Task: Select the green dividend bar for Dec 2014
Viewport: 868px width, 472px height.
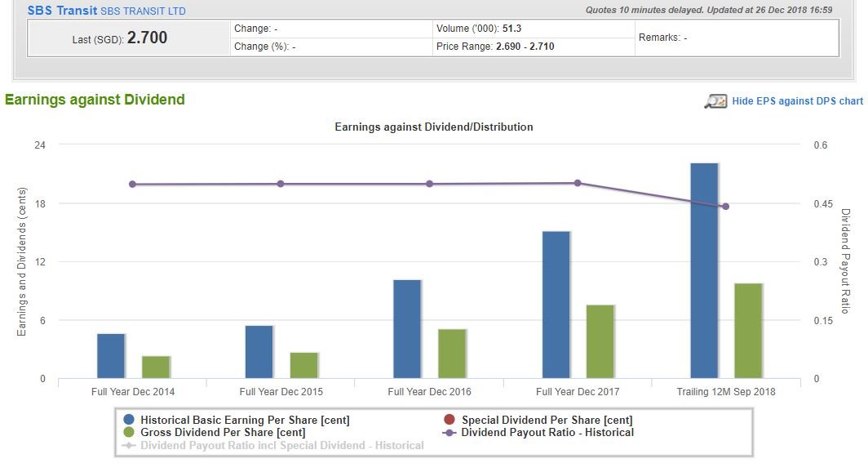Action: (x=156, y=367)
